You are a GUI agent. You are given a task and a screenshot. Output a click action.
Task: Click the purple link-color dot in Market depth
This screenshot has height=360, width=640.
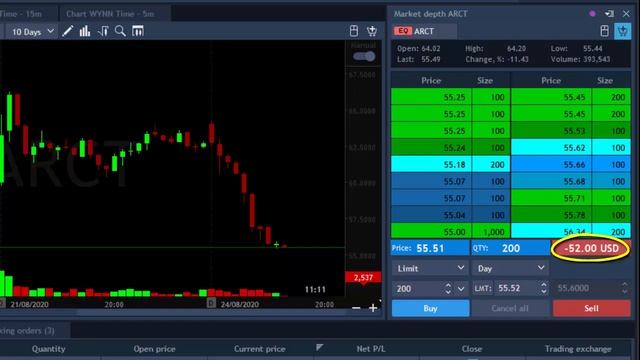(x=592, y=13)
